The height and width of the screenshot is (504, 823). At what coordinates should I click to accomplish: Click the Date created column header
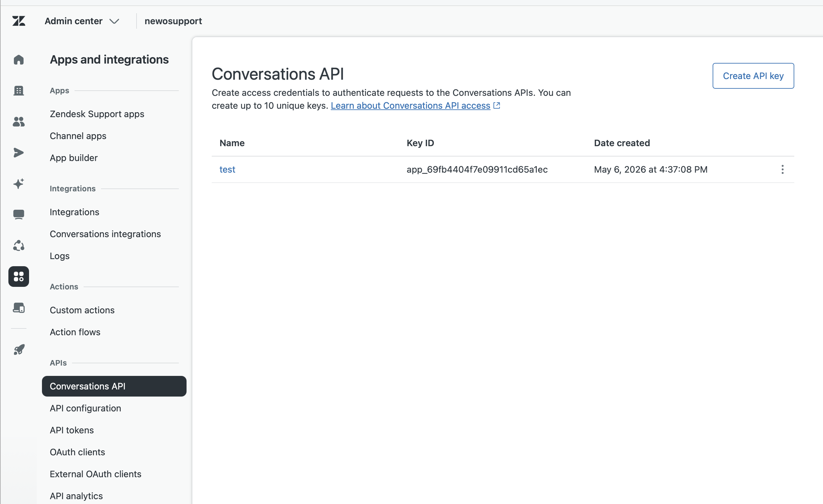coord(622,143)
